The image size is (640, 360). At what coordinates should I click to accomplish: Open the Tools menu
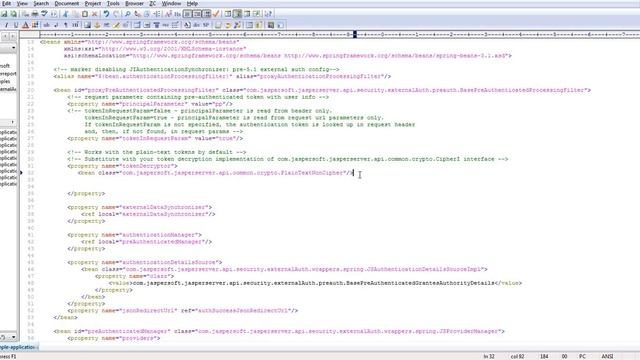coord(113,3)
